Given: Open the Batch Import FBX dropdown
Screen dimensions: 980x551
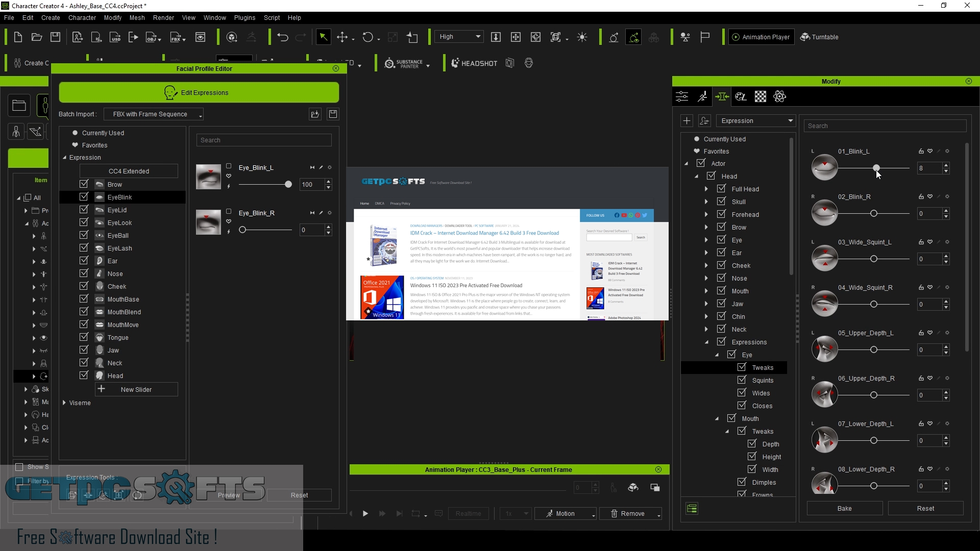Looking at the screenshot, I should [x=154, y=114].
